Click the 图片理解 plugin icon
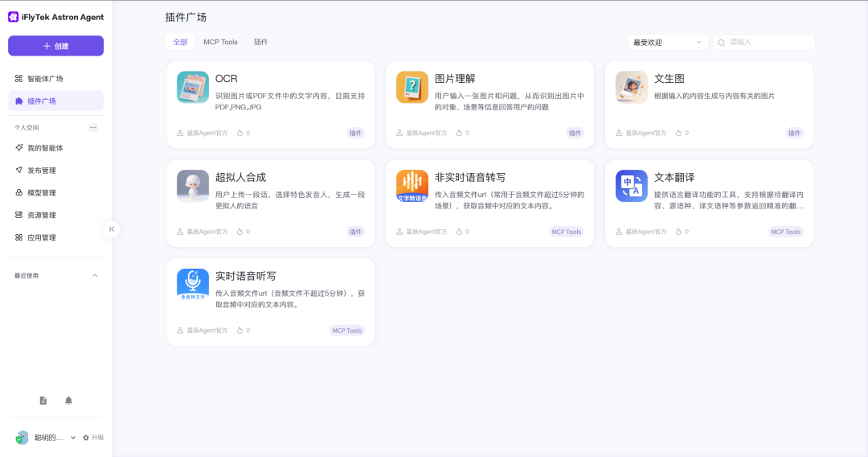Image resolution: width=868 pixels, height=457 pixels. pyautogui.click(x=411, y=87)
